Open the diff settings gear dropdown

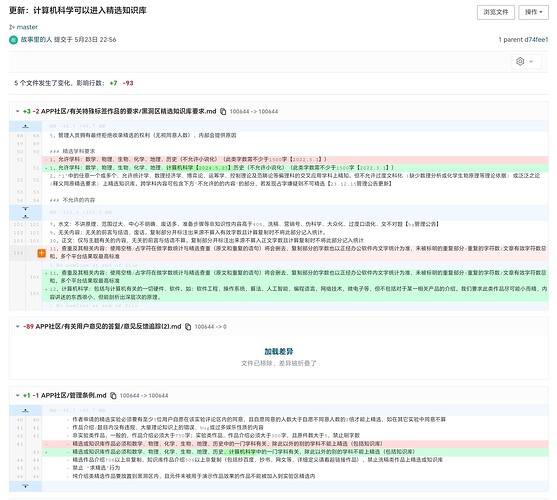tap(525, 61)
